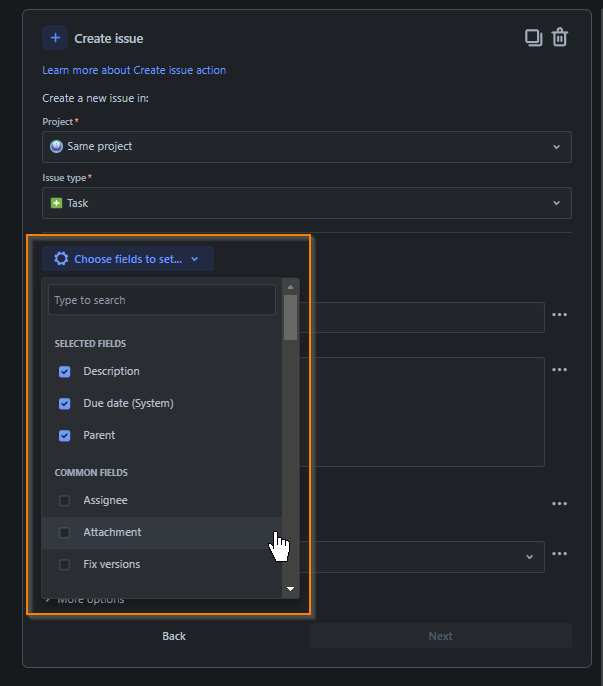Click the scrollbar down arrow
The height and width of the screenshot is (686, 603).
pyautogui.click(x=290, y=589)
